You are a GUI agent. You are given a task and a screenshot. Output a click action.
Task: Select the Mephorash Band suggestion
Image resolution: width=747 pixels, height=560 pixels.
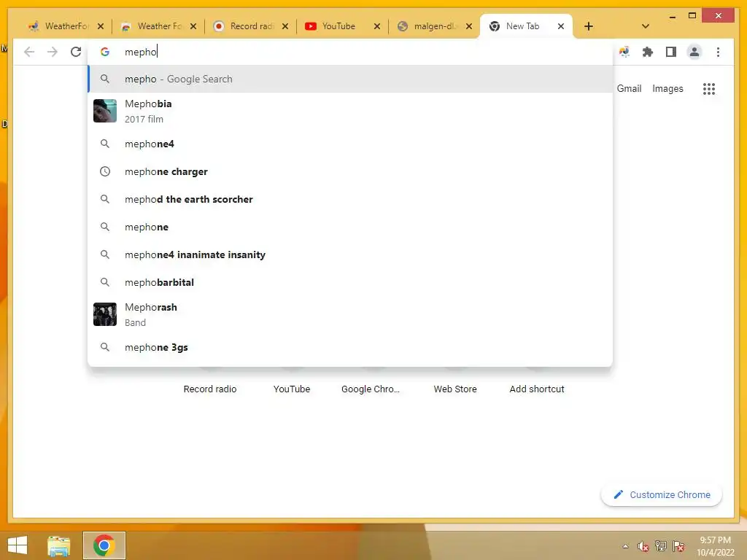pyautogui.click(x=350, y=314)
